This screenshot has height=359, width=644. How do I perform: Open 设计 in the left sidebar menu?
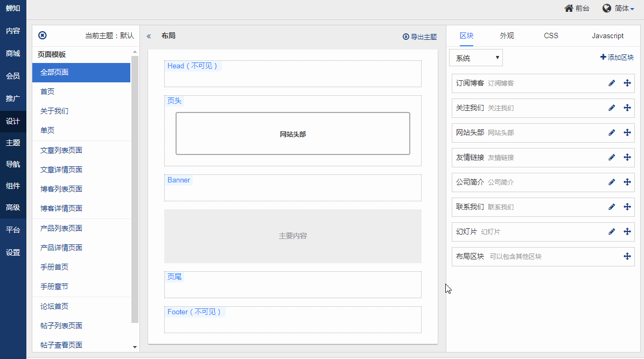point(13,121)
